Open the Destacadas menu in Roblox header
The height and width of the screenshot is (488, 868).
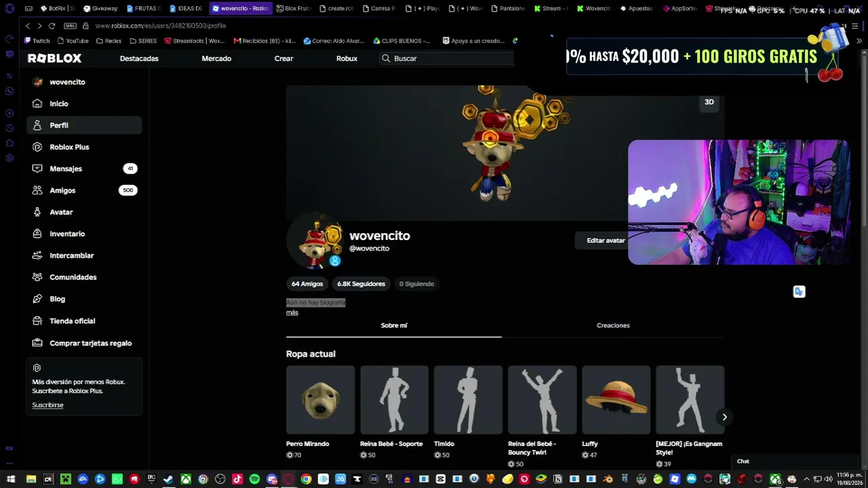(139, 58)
